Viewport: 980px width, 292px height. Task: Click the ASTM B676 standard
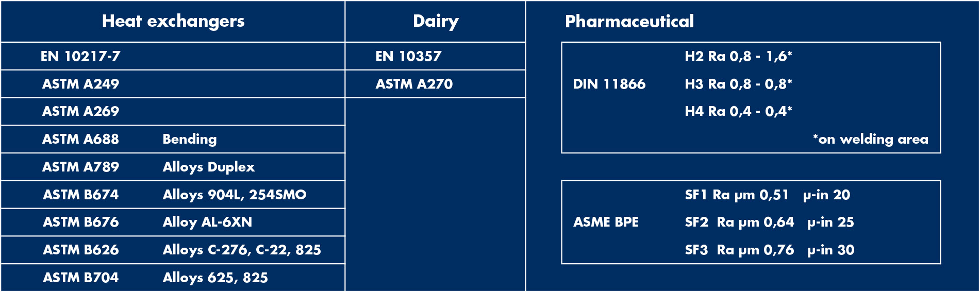pyautogui.click(x=81, y=222)
